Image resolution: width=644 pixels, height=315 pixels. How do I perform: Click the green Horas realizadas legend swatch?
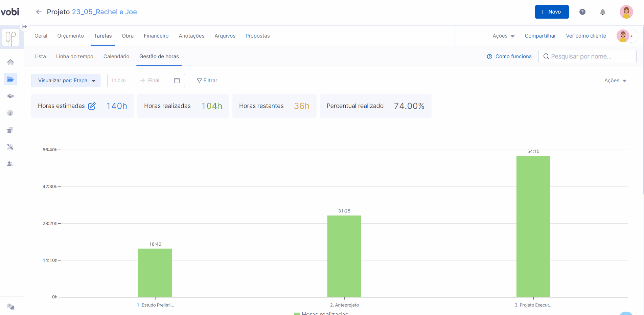coord(297,314)
